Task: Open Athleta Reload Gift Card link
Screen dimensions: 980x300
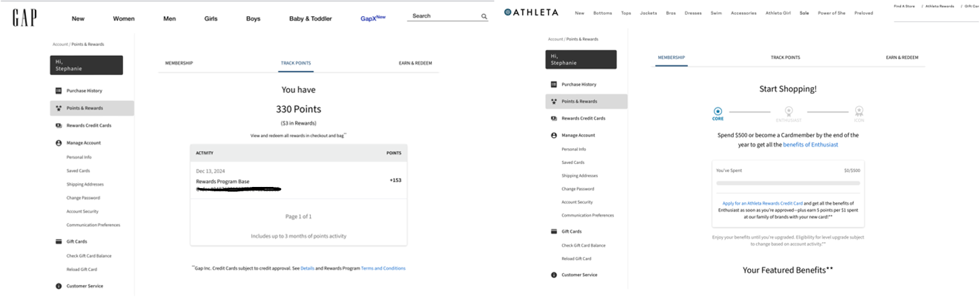Action: tap(576, 259)
